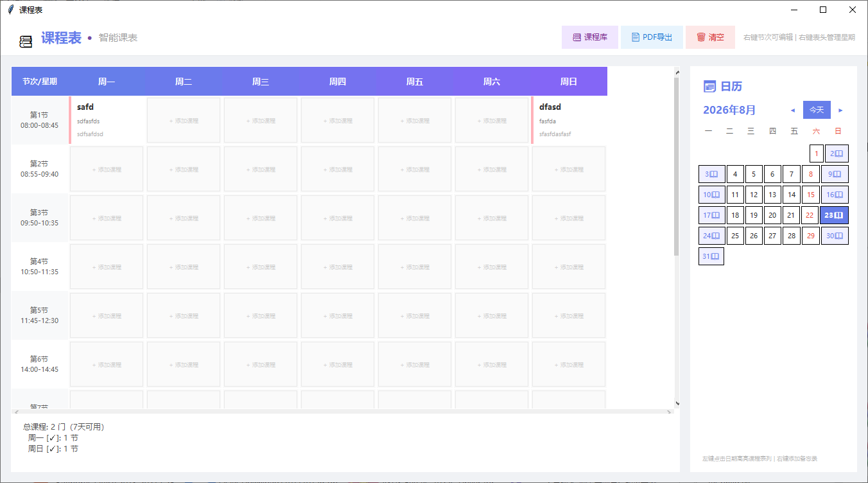Go to the next calendar month
Image resolution: width=868 pixels, height=483 pixels.
[x=841, y=110]
